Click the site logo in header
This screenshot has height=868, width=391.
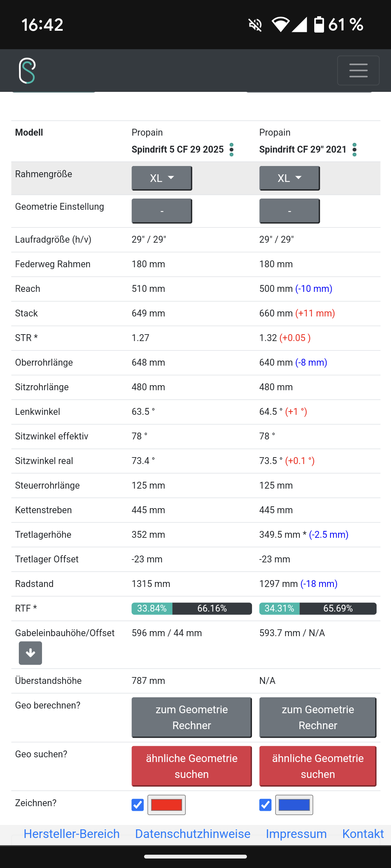[27, 71]
